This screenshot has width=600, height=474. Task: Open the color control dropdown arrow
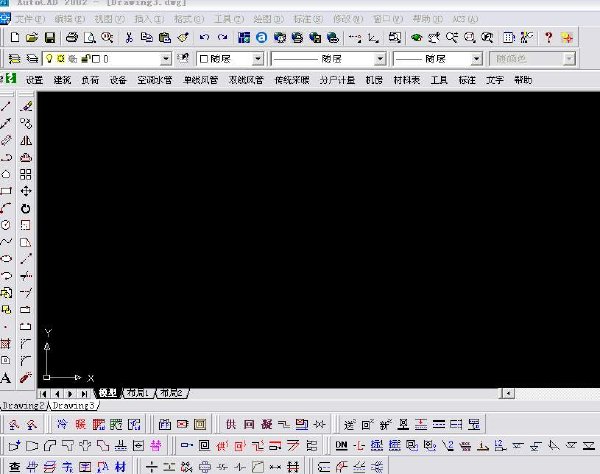point(258,59)
